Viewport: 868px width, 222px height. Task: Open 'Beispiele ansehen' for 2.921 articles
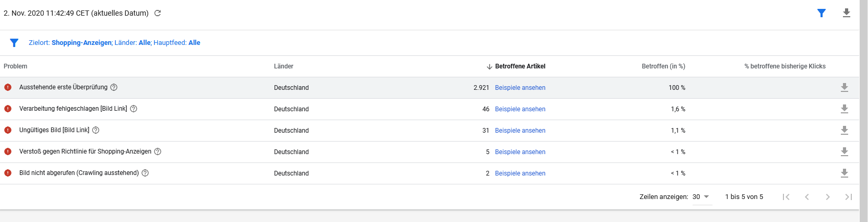520,88
